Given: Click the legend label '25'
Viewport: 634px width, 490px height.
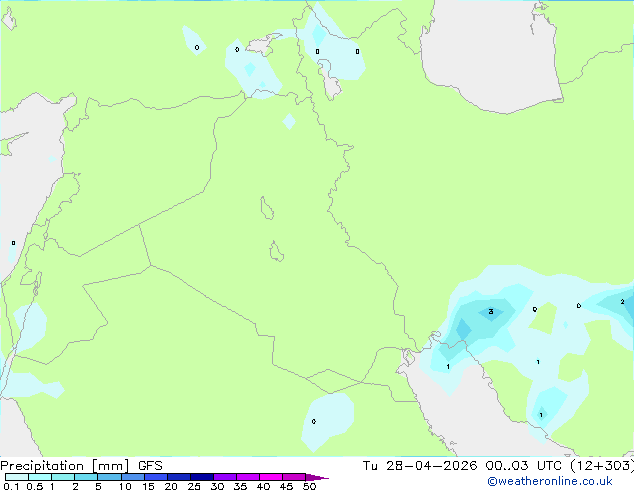Looking at the screenshot, I should pyautogui.click(x=194, y=486).
